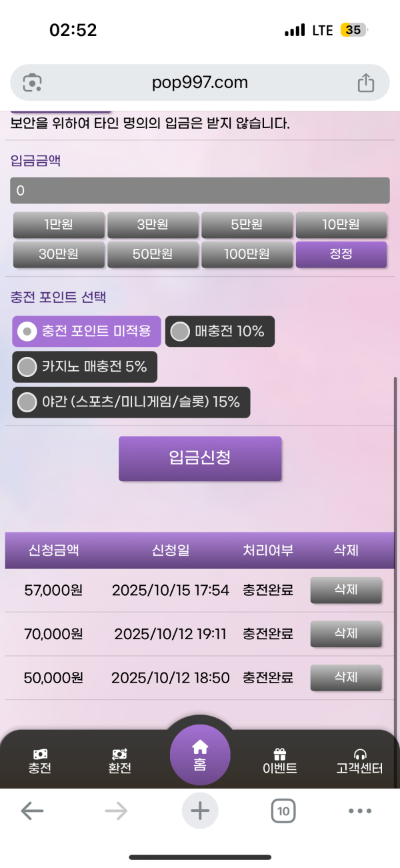400x868 pixels.
Task: Go to 홈 using the house icon
Action: [x=200, y=747]
